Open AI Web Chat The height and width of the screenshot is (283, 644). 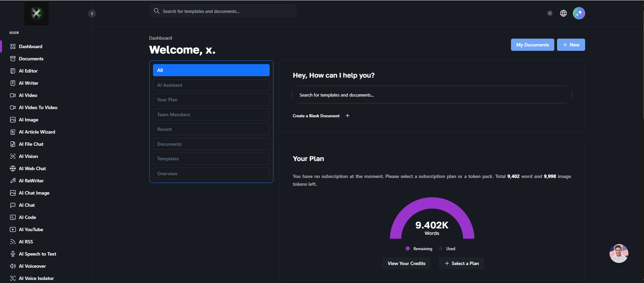(32, 168)
